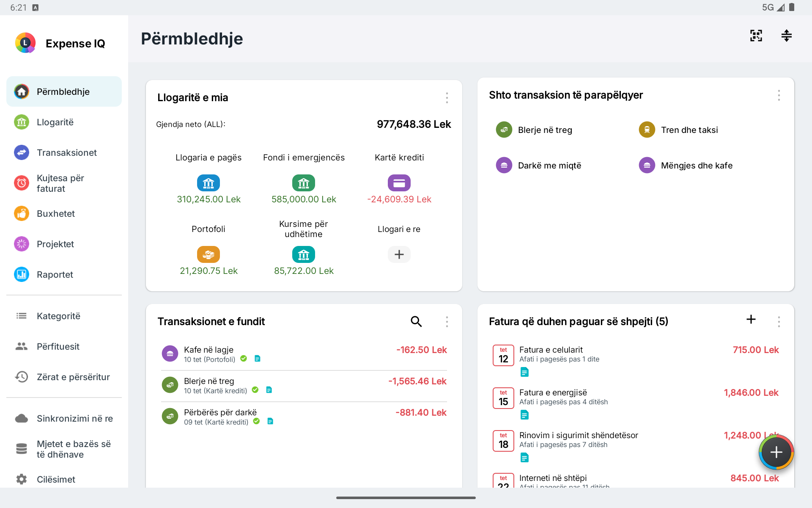Open Projektet in sidebar
This screenshot has height=508, width=812.
click(x=64, y=244)
